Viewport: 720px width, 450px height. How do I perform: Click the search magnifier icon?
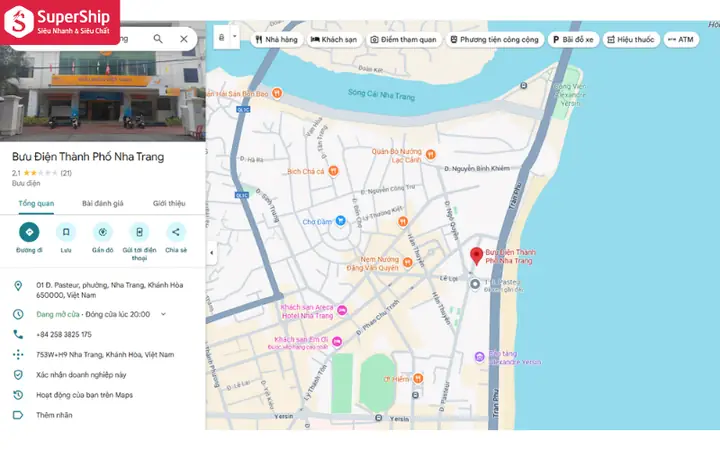pyautogui.click(x=158, y=39)
